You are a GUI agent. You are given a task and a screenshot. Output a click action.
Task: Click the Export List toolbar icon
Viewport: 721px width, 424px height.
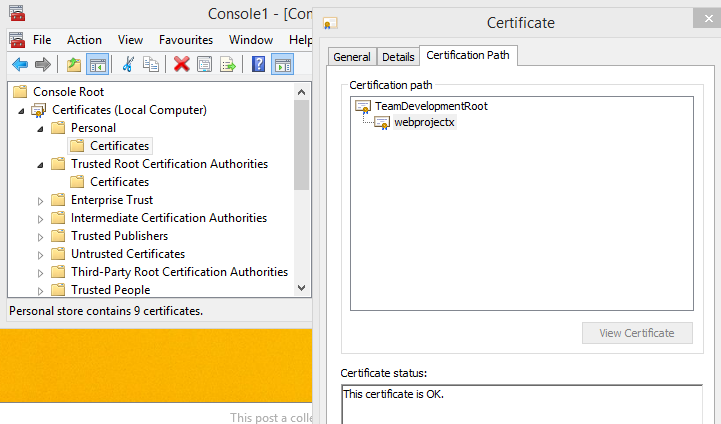pos(228,65)
